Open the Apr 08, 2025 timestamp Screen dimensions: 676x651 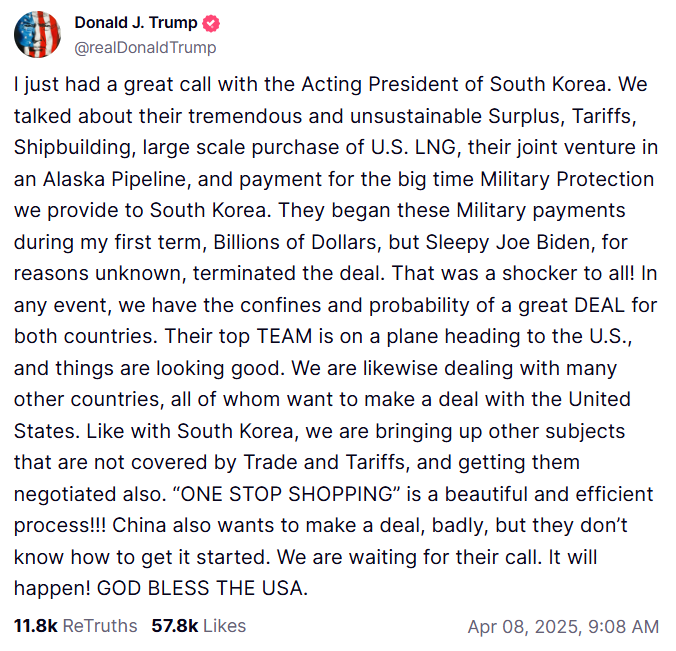(x=563, y=626)
